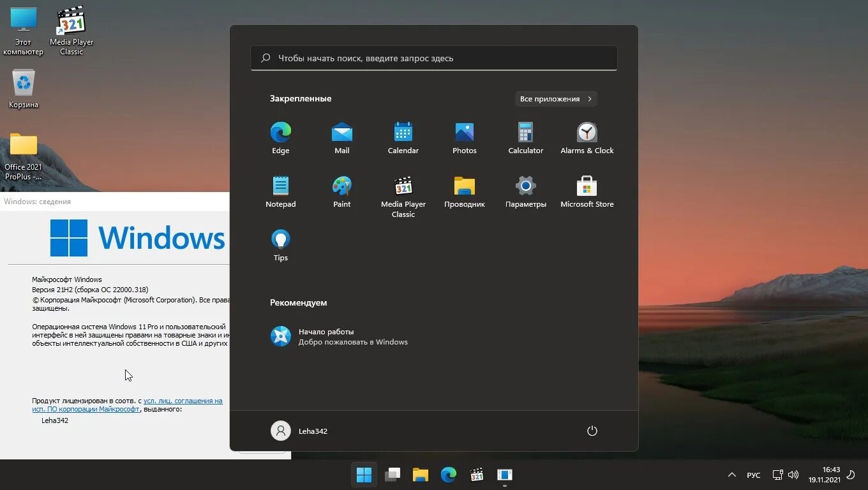The width and height of the screenshot is (868, 490).
Task: Focus the Start menu search field
Action: pyautogui.click(x=434, y=58)
